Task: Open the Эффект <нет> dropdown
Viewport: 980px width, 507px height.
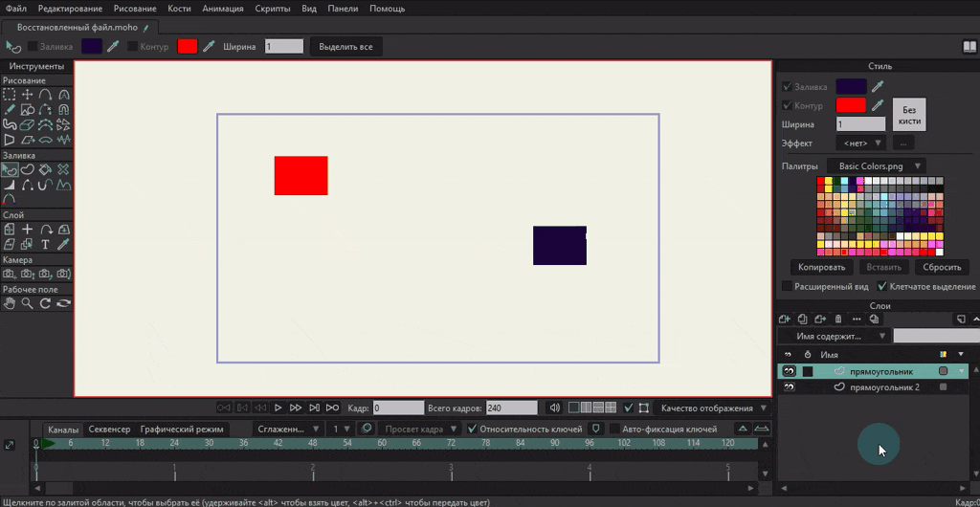Action: [861, 143]
